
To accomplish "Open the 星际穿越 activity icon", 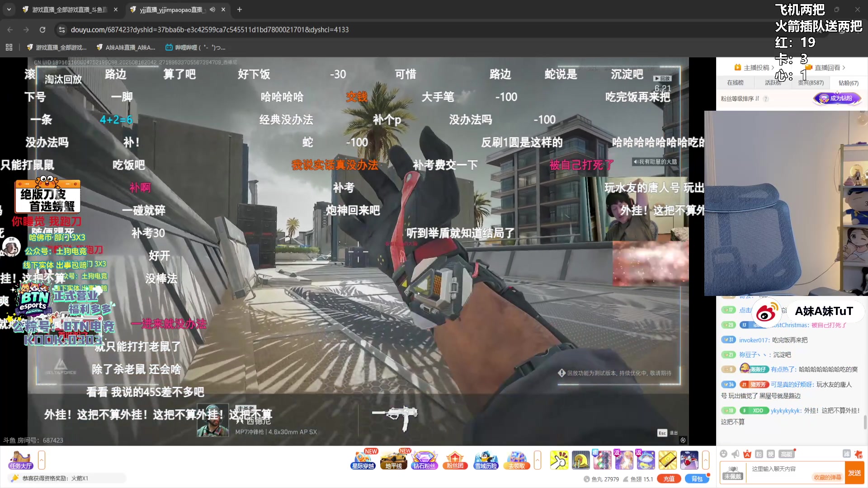I will [363, 460].
